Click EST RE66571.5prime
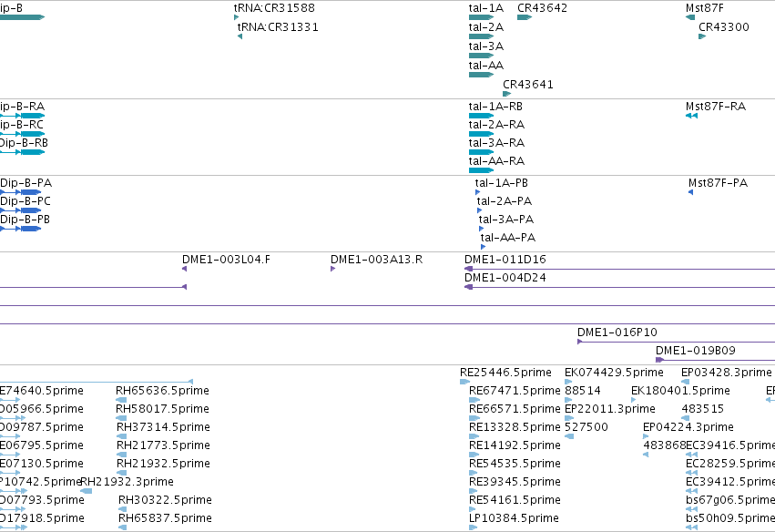Screen dimensions: 775x532 [x=515, y=409]
